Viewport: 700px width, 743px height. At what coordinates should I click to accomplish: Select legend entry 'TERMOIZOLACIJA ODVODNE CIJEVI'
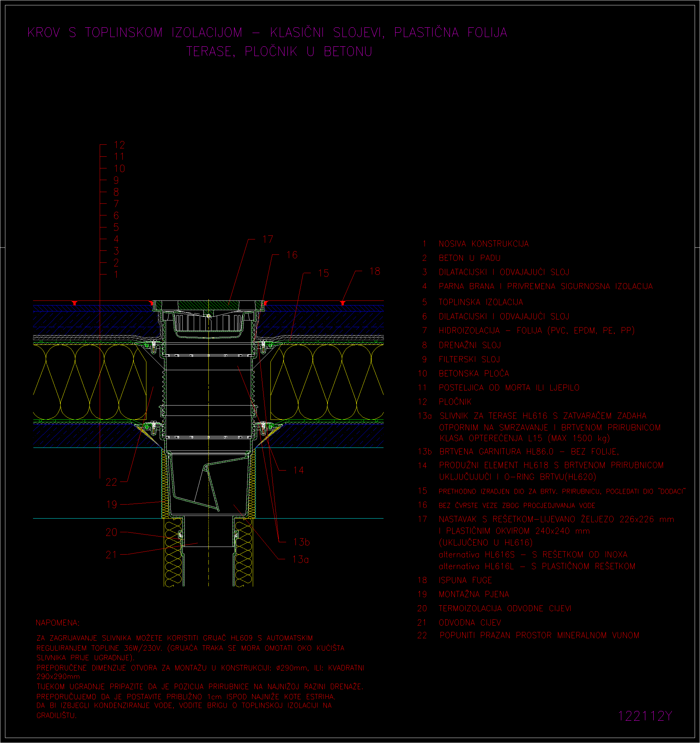tap(505, 609)
